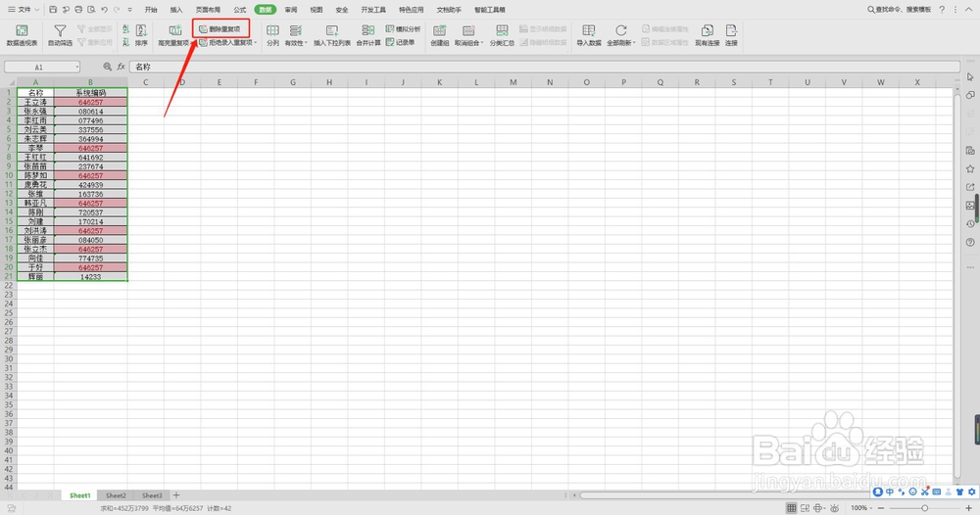The height and width of the screenshot is (515, 980).
Task: Open the 文件 file menu
Action: click(24, 10)
